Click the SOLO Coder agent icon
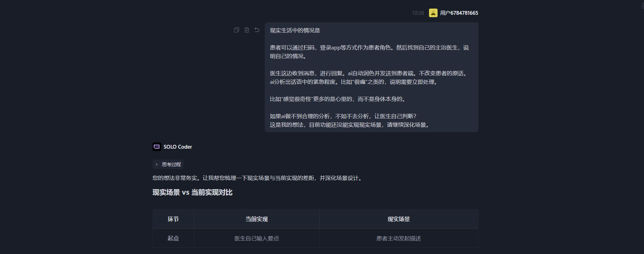Screen dimensions: 644x254 pyautogui.click(x=157, y=147)
